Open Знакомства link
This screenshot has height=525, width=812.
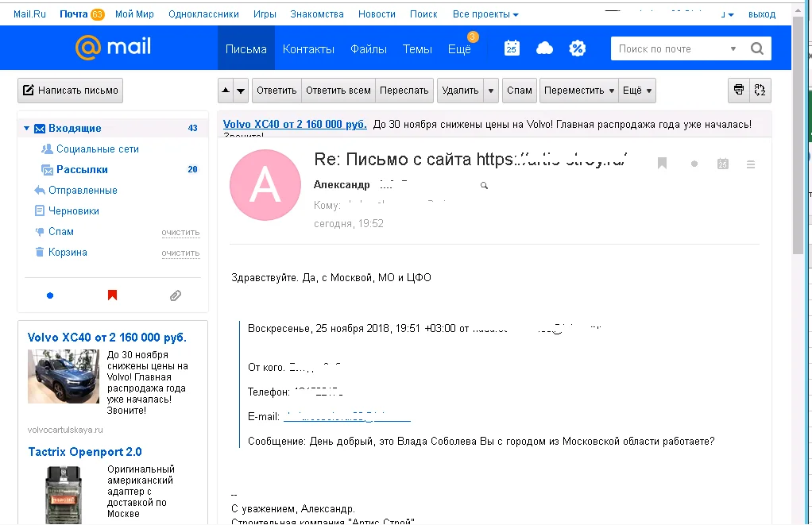coord(317,14)
